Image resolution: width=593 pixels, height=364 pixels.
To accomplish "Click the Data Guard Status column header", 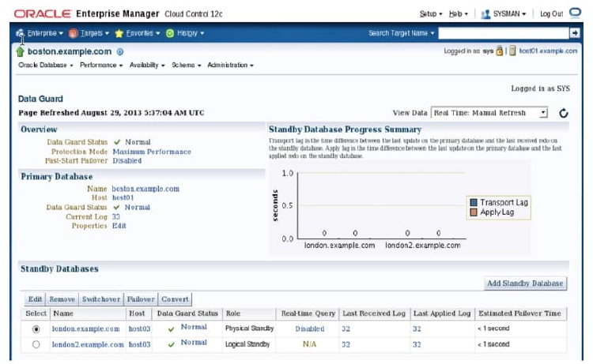I will point(187,313).
